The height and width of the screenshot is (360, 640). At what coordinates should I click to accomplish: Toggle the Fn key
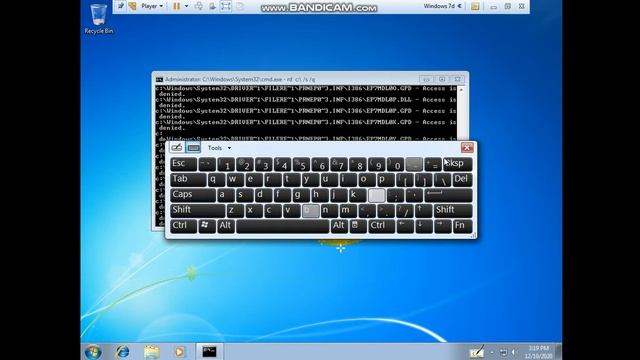462,226
